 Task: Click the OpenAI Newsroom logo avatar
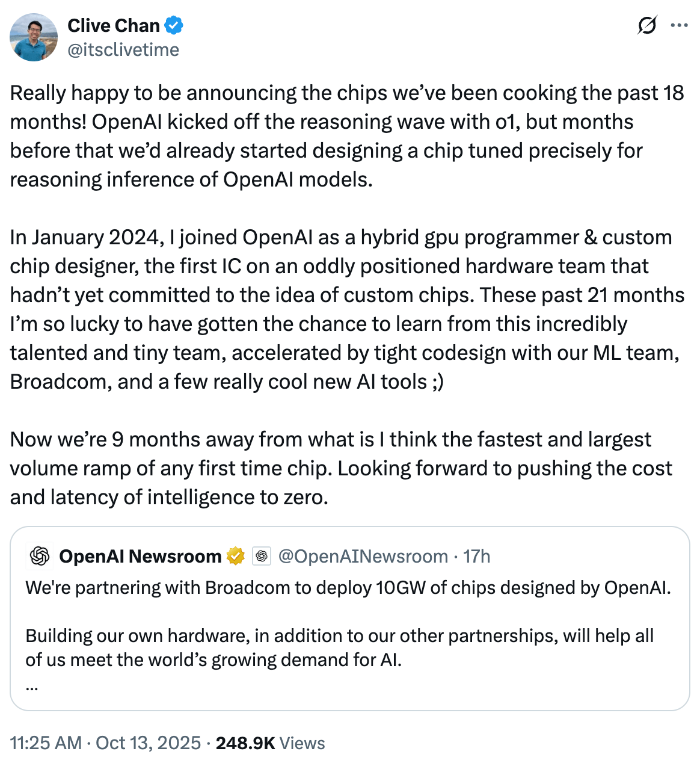pyautogui.click(x=40, y=557)
